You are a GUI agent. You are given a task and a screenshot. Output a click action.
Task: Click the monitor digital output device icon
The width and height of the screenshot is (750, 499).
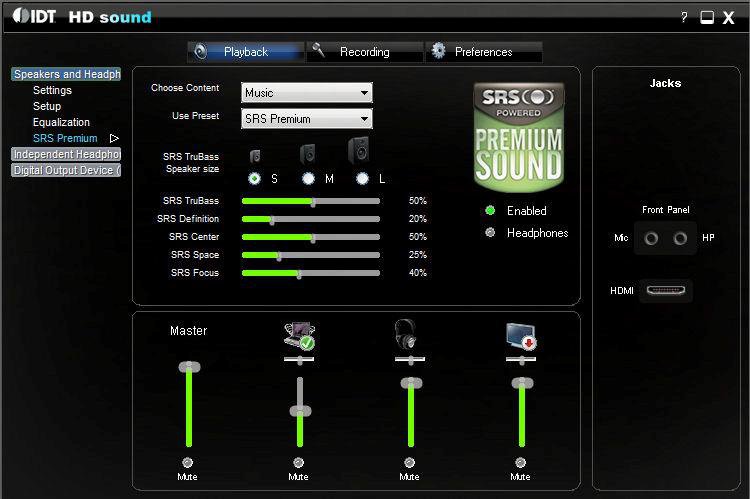point(521,336)
